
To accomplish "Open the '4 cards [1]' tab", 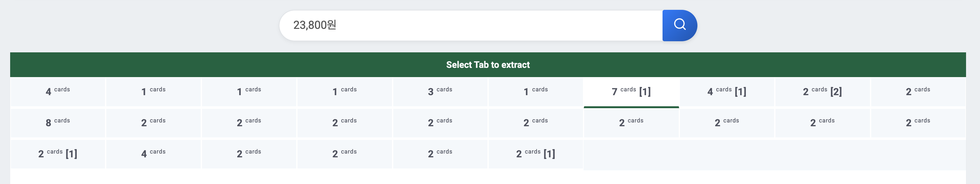I will (x=727, y=92).
